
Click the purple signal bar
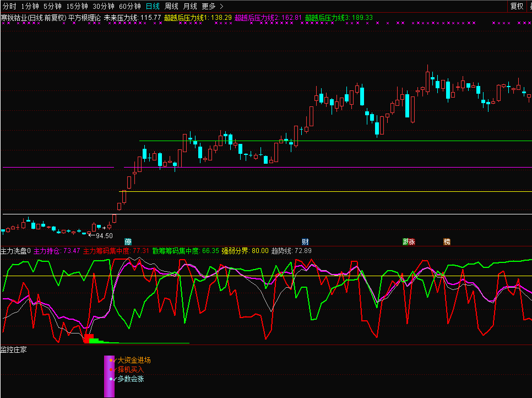[109, 376]
